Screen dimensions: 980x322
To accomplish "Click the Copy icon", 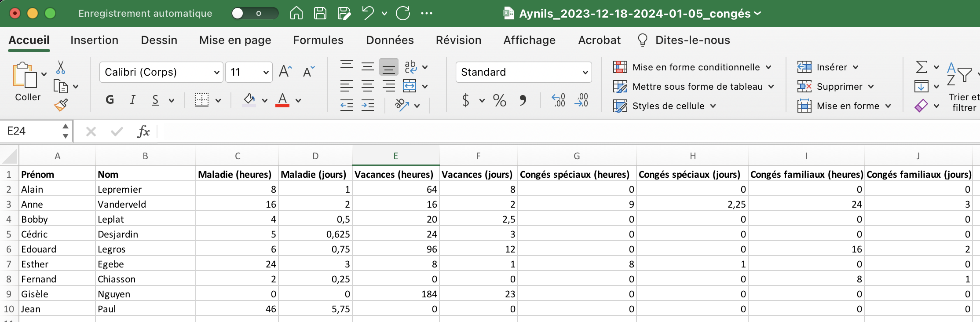I will tap(60, 86).
